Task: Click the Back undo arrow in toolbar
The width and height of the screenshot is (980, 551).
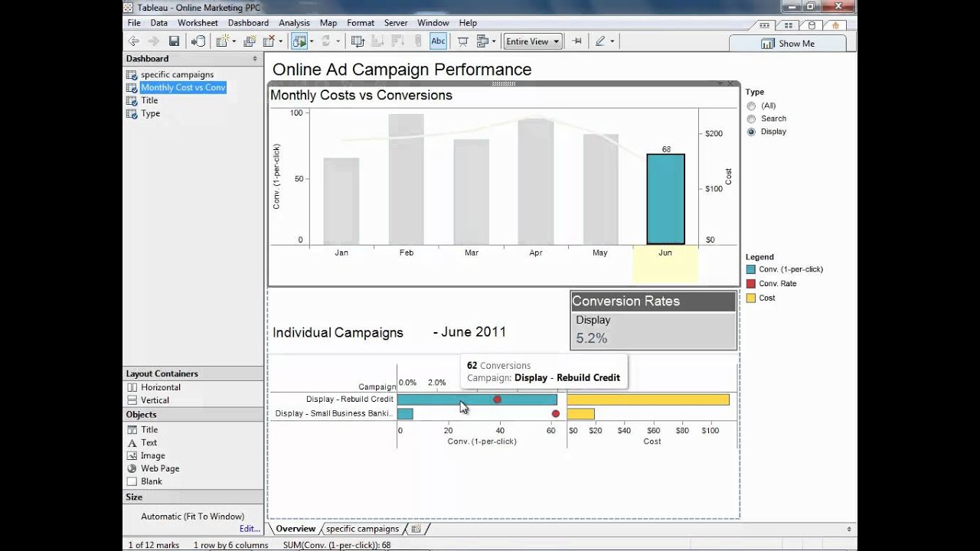Action: (x=134, y=41)
